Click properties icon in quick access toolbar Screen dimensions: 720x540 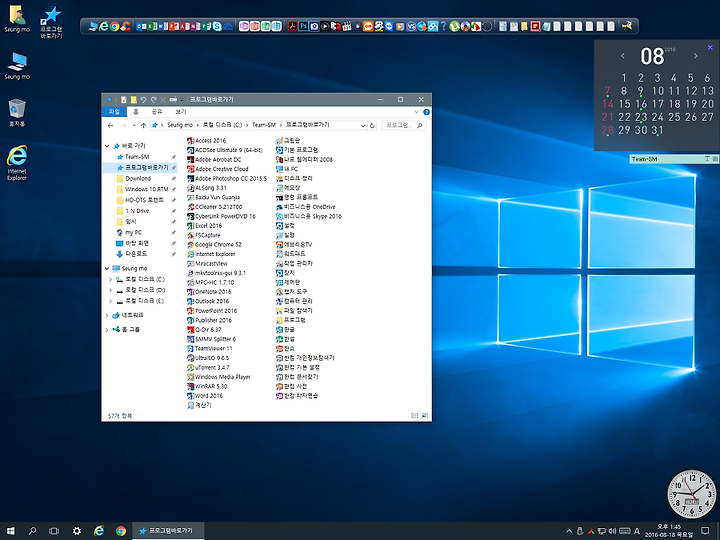click(x=124, y=100)
